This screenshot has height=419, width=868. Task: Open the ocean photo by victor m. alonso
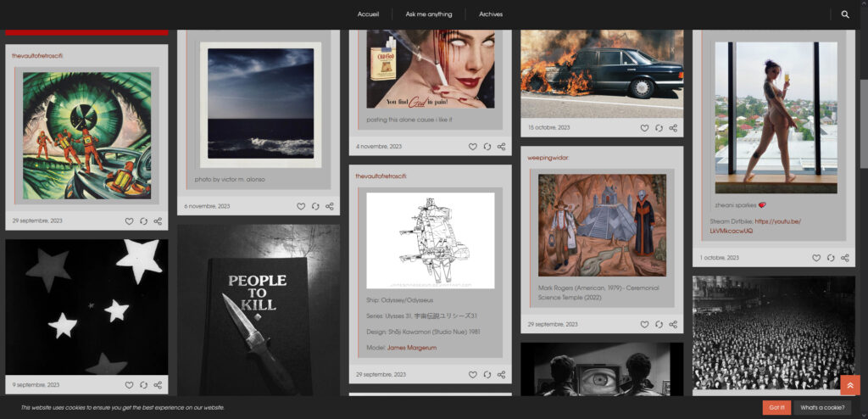point(261,103)
